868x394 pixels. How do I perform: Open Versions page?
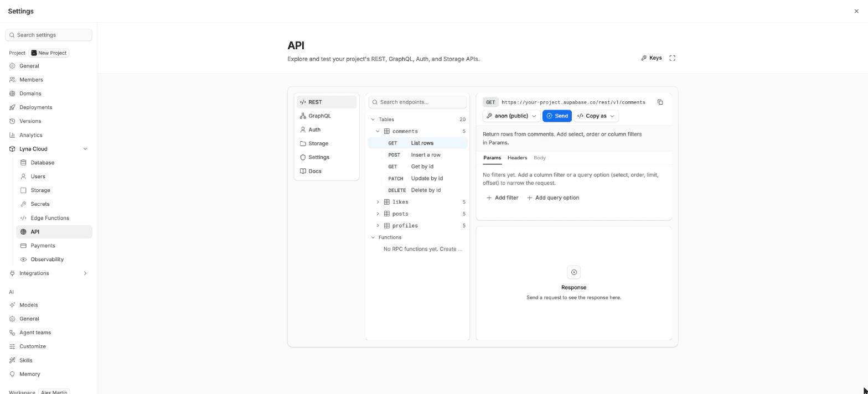point(49,121)
